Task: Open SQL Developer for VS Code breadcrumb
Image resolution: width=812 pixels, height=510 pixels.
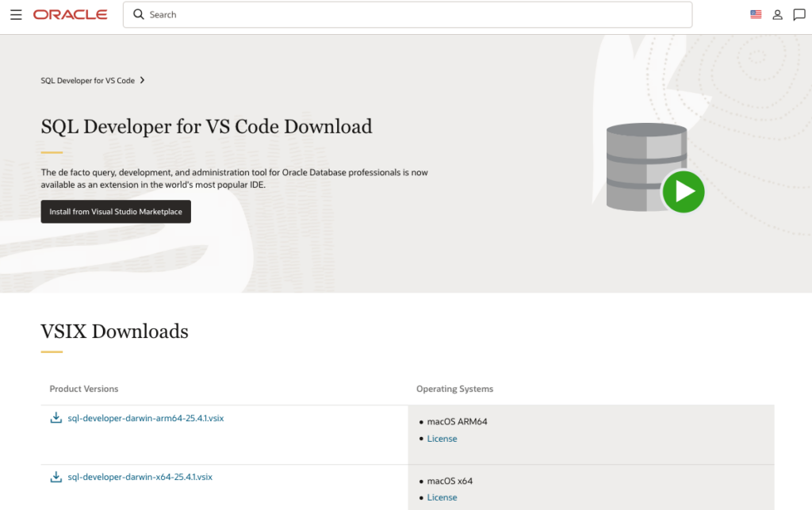Action: [88, 81]
